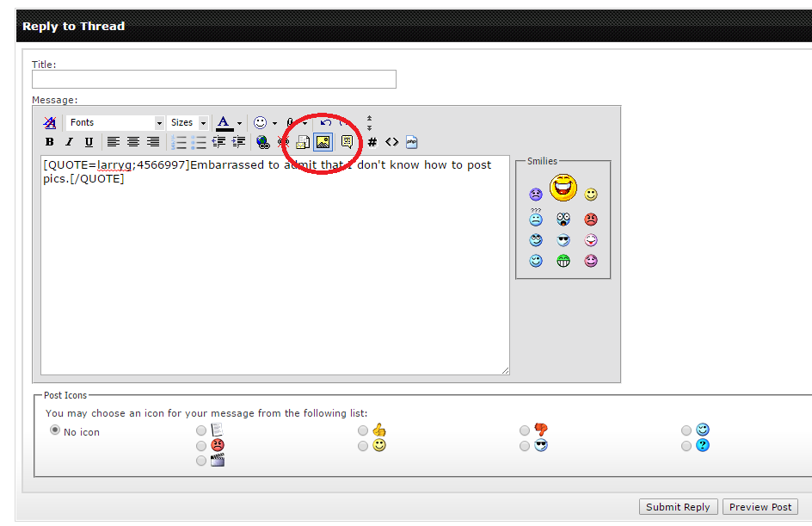
Task: Choose the thumbs down post icon
Action: point(525,430)
